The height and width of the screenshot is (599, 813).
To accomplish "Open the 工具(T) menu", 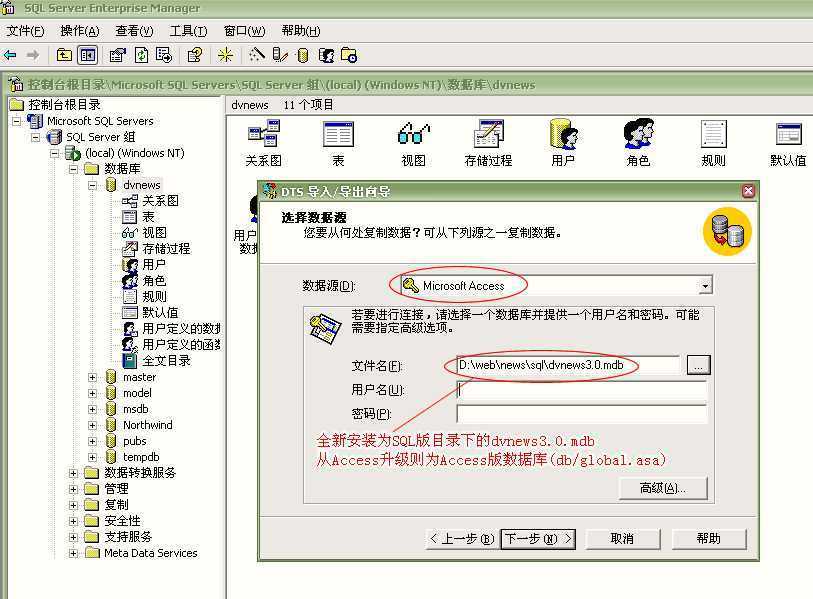I will point(188,31).
